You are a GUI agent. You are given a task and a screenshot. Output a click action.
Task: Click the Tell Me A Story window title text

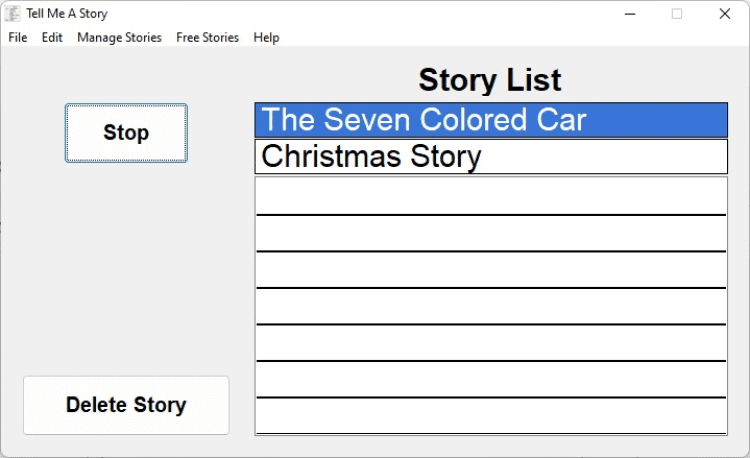pyautogui.click(x=67, y=14)
